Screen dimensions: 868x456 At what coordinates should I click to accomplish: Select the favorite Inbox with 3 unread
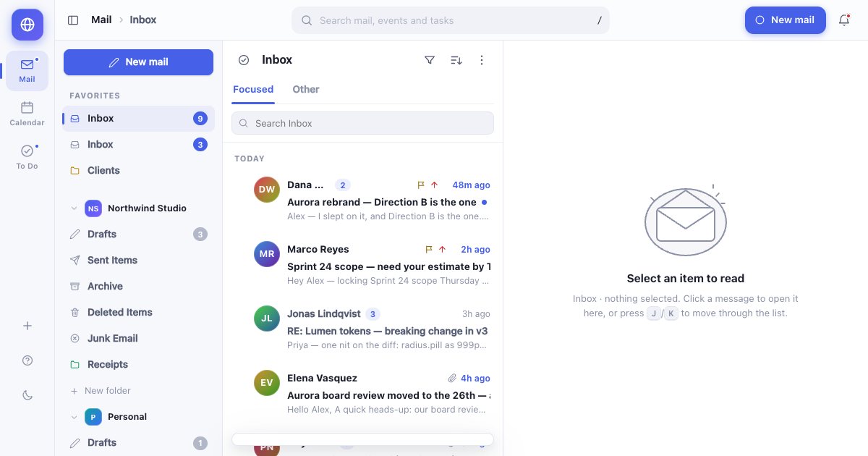(x=138, y=145)
